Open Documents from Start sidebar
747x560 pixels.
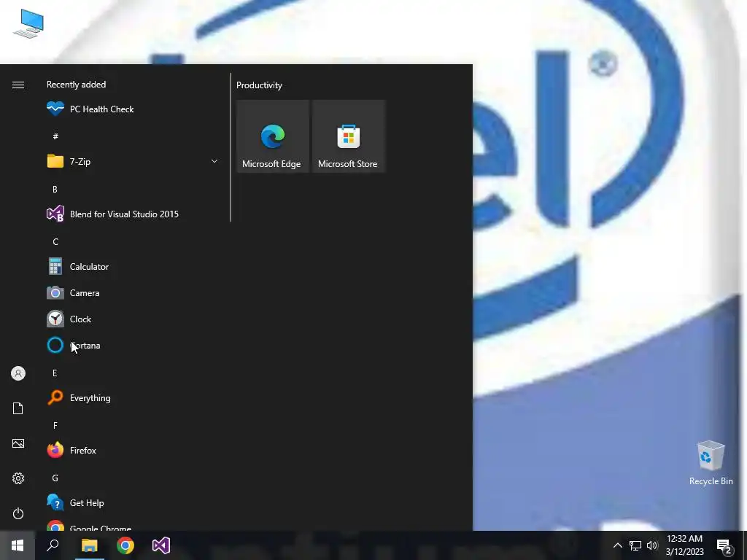(18, 408)
